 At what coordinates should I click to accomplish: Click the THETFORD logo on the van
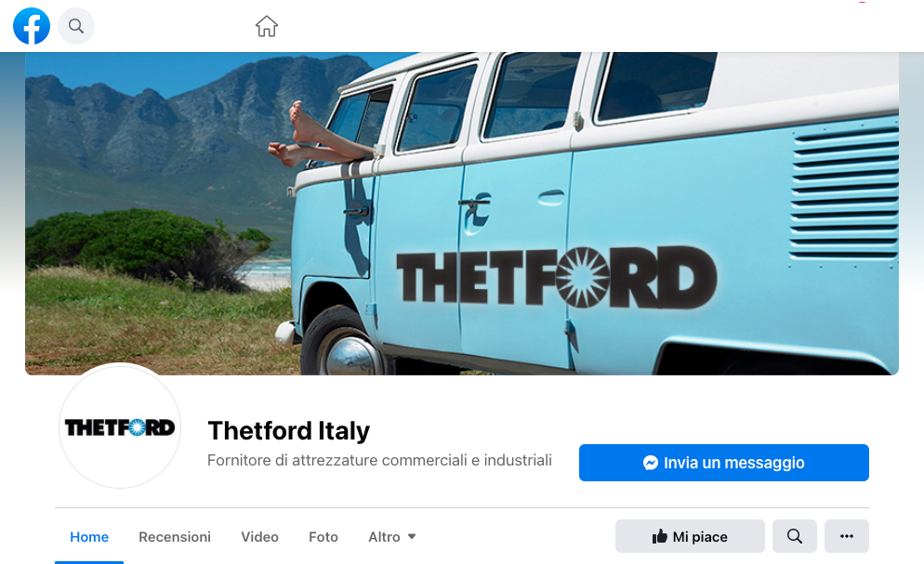coord(557,277)
